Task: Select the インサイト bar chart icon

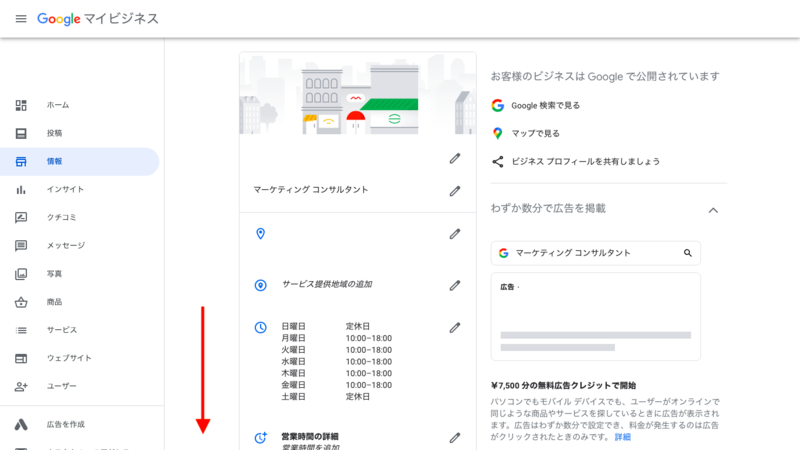Action: tap(21, 190)
